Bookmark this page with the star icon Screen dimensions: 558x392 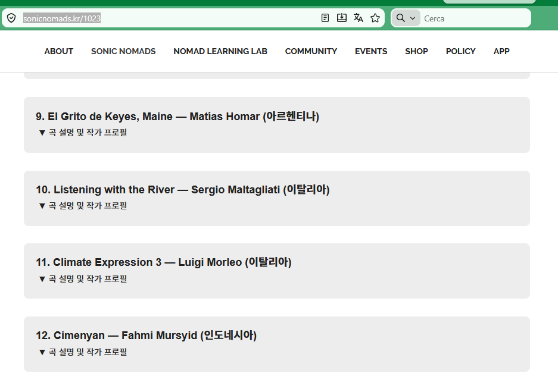tap(375, 18)
